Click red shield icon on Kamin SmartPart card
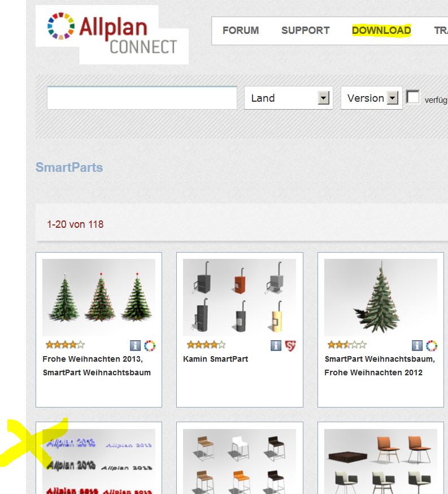This screenshot has width=448, height=494. 290,345
